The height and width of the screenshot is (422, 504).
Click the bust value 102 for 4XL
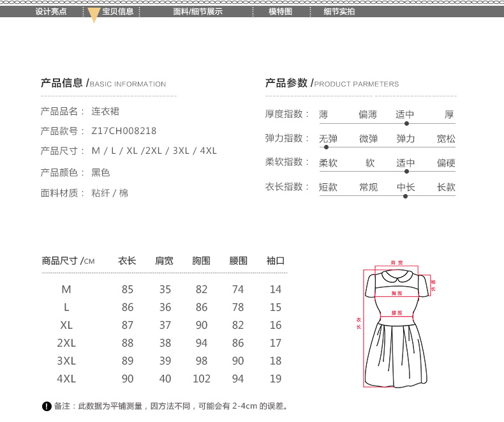pos(202,379)
